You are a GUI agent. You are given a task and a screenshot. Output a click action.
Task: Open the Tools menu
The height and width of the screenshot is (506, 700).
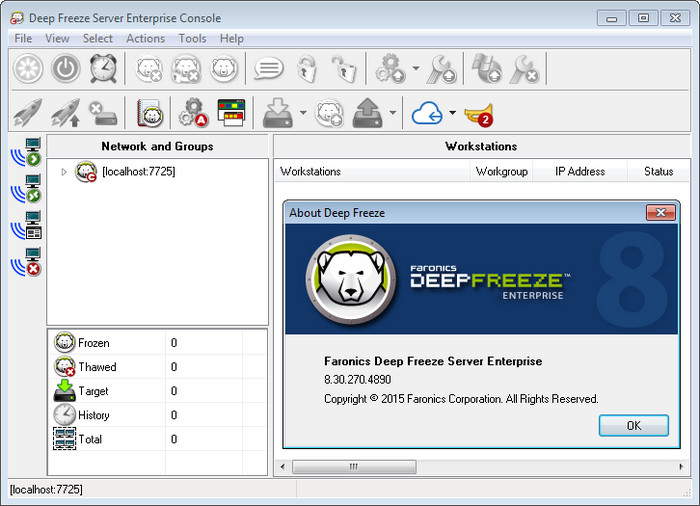point(192,38)
